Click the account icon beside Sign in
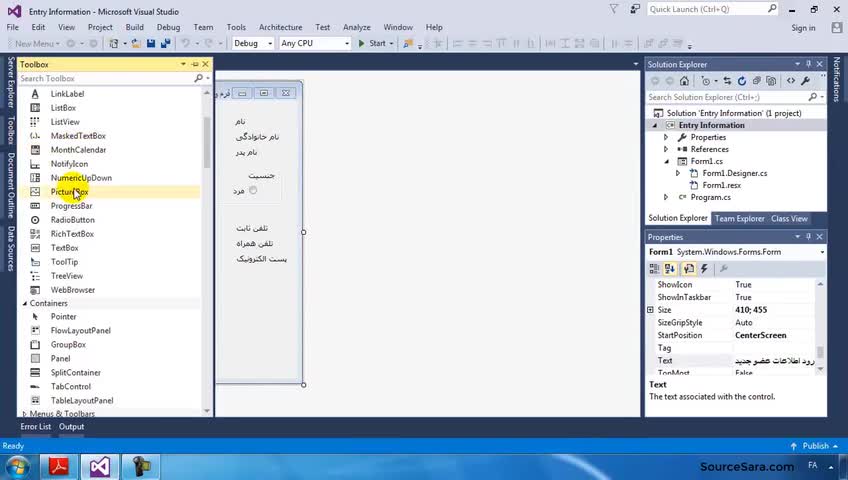The height and width of the screenshot is (480, 848). point(836,28)
